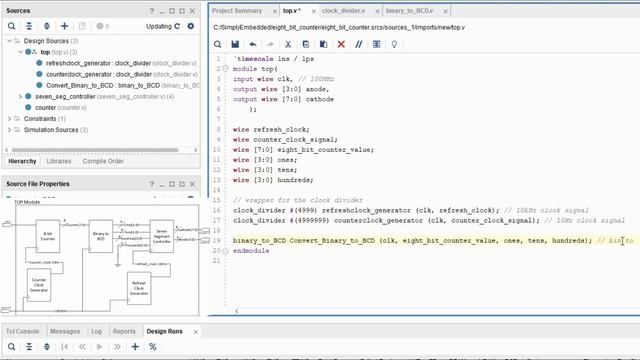Collapse the top module tree node
The height and width of the screenshot is (360, 640).
[x=20, y=52]
